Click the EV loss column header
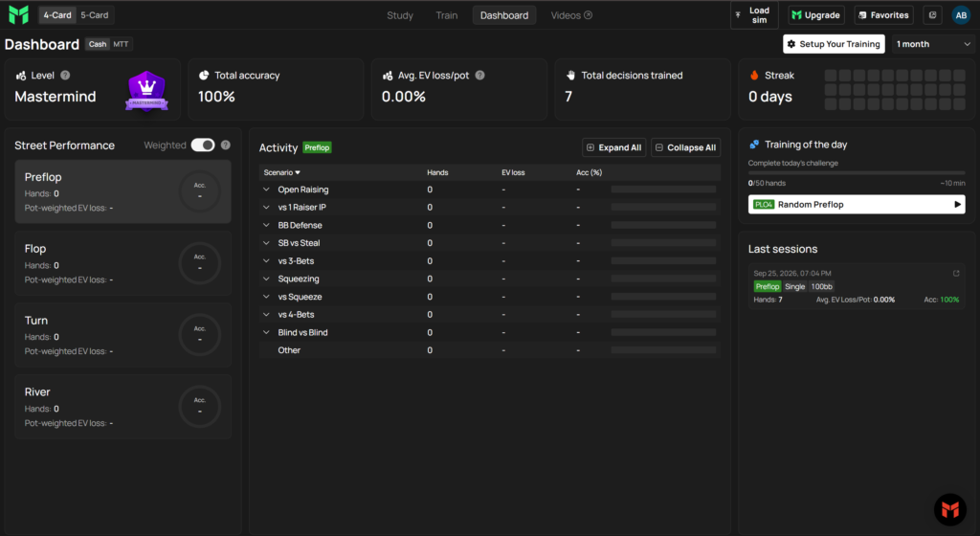The height and width of the screenshot is (536, 980). pyautogui.click(x=513, y=172)
